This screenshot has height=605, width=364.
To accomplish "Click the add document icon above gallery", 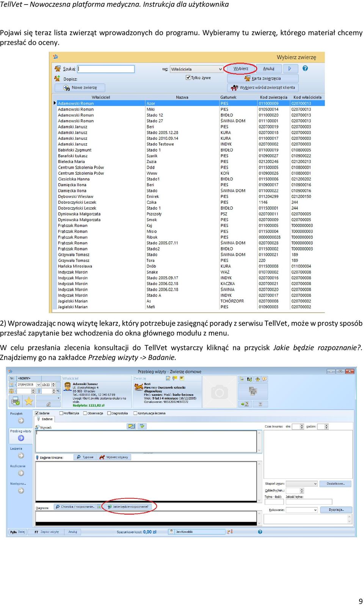I will (x=242, y=379).
